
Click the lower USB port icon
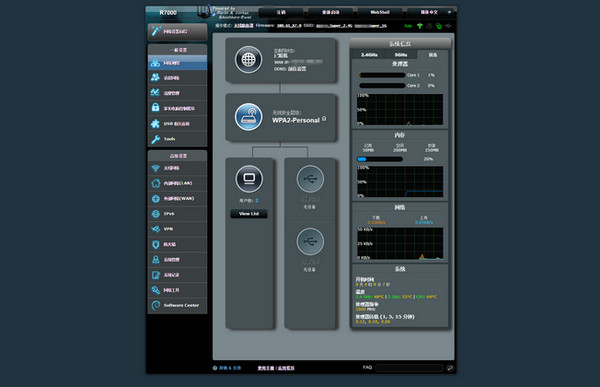310,242
